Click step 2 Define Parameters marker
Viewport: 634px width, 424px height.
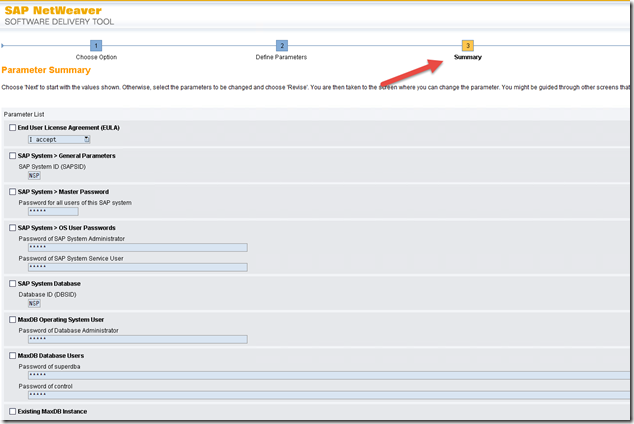282,46
